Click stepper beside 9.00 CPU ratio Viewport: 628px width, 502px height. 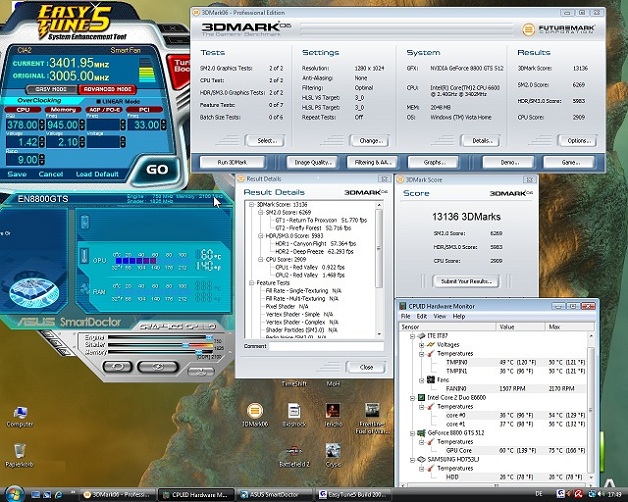tap(42, 159)
